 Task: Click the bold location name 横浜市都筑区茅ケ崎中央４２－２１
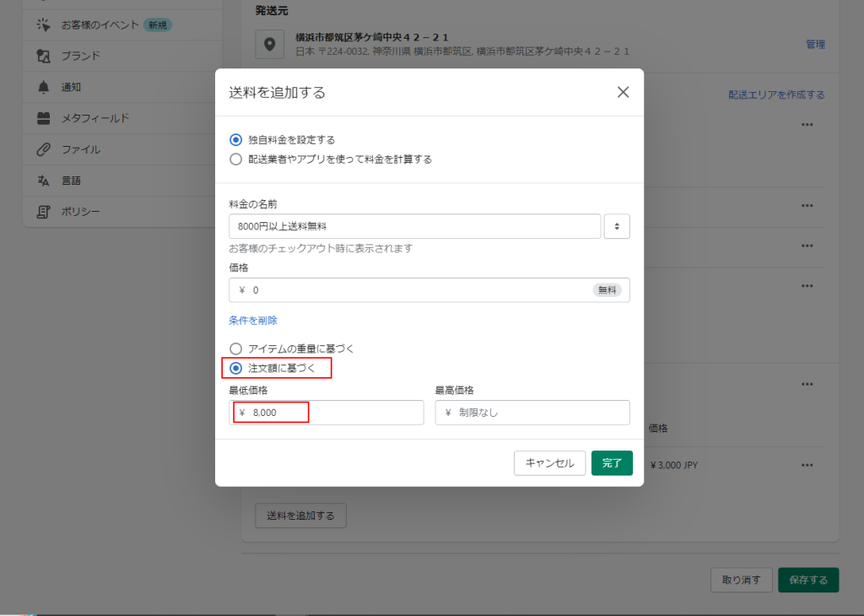coord(372,37)
